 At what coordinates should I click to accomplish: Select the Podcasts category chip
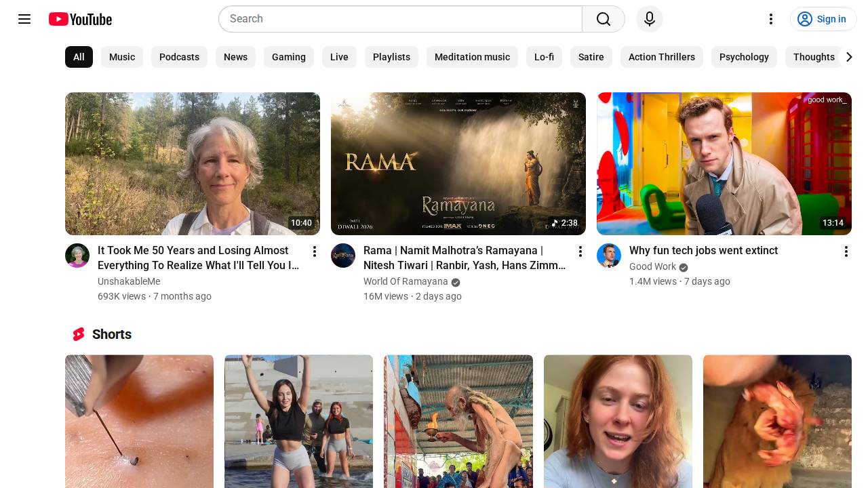coord(179,57)
